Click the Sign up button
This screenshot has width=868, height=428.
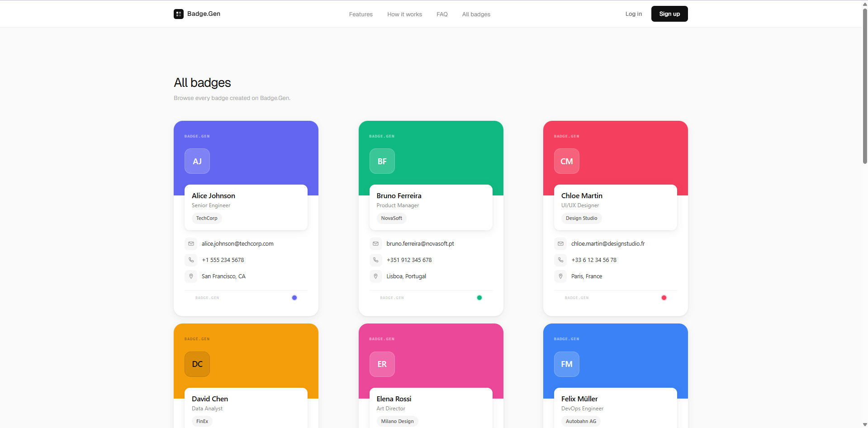[669, 14]
